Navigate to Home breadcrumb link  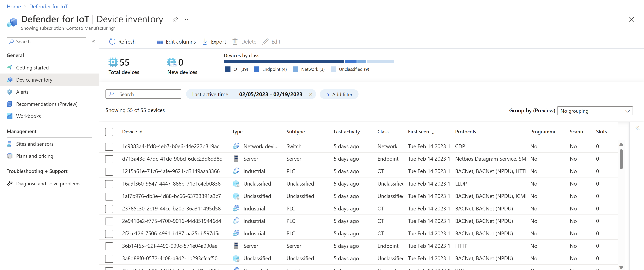(14, 7)
